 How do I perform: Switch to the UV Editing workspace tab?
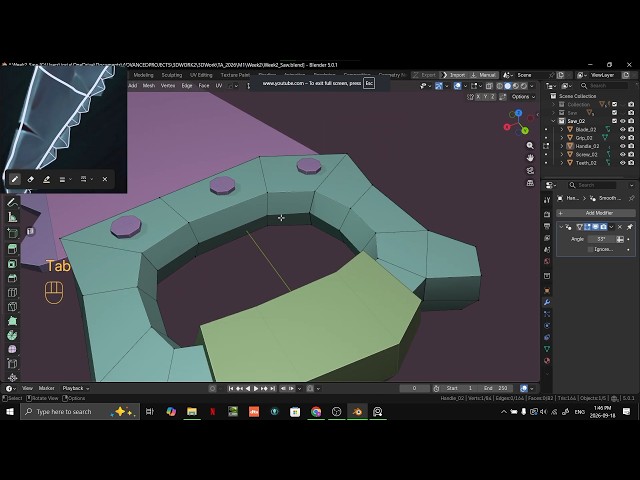point(201,75)
